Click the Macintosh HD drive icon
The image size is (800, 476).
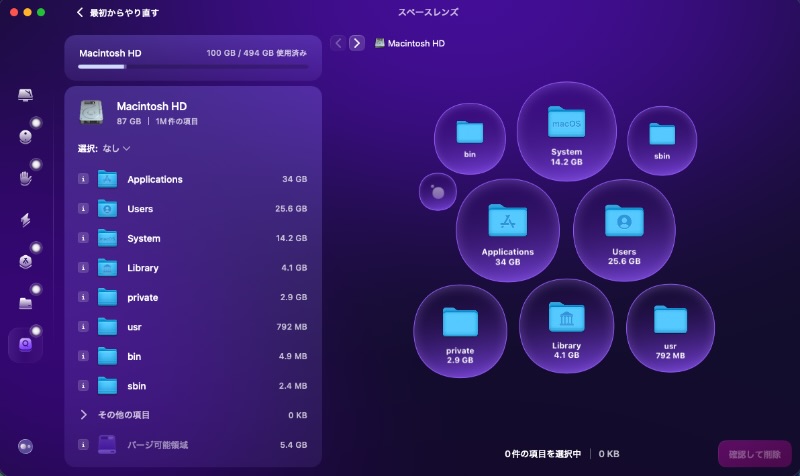tap(92, 112)
